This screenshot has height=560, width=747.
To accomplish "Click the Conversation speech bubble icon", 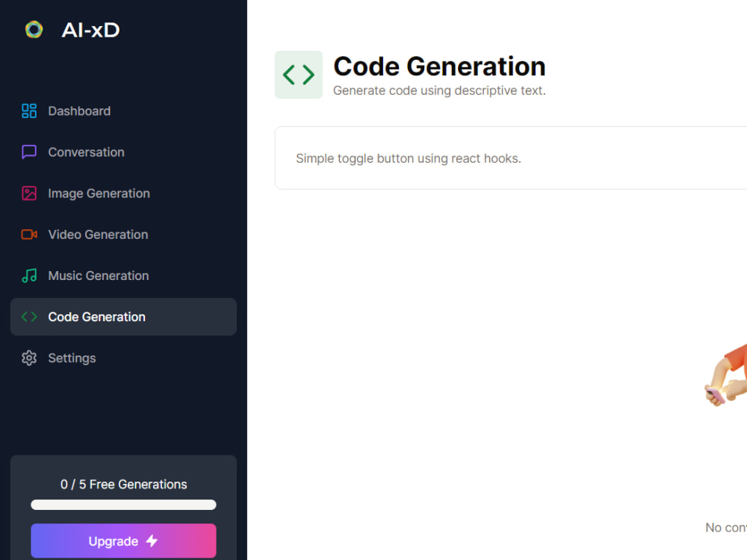I will (29, 152).
